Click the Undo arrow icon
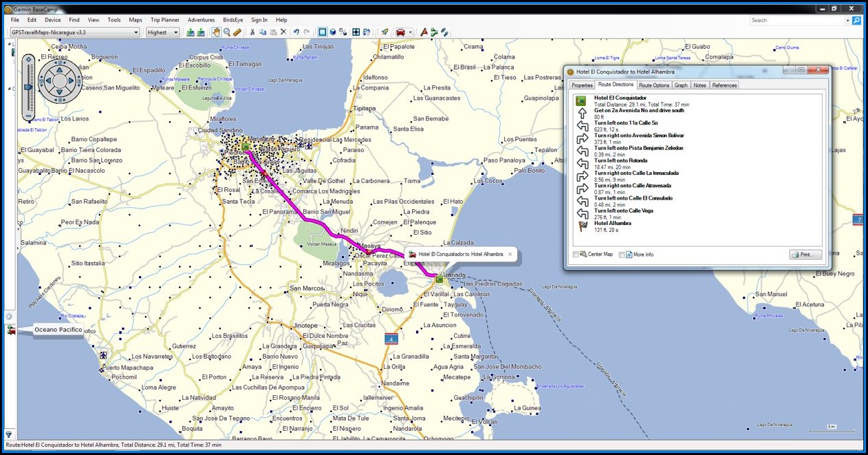This screenshot has width=868, height=455. tap(296, 32)
